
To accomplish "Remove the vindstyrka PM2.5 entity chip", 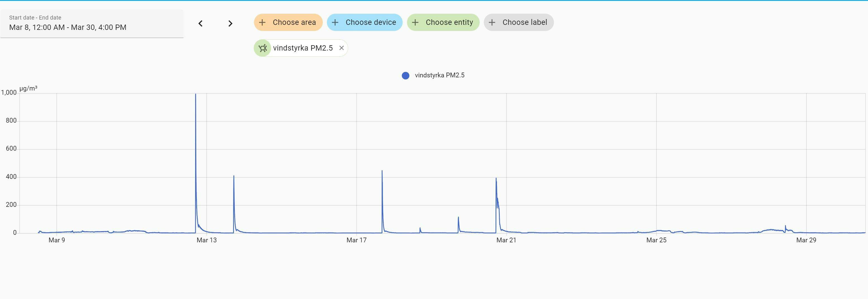I will 341,48.
